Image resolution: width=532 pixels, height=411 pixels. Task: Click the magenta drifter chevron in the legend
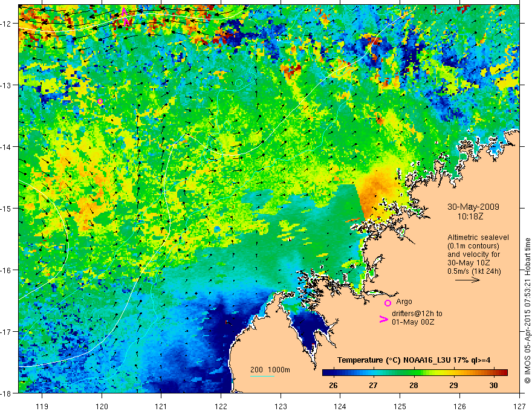383,319
